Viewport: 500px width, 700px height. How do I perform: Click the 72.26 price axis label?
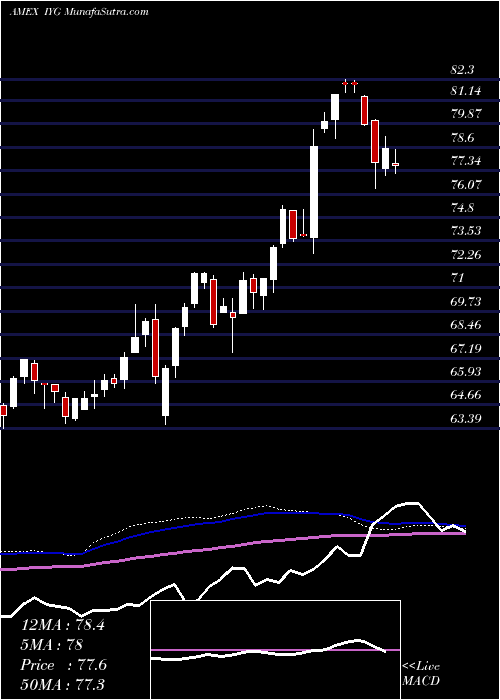[x=467, y=254]
